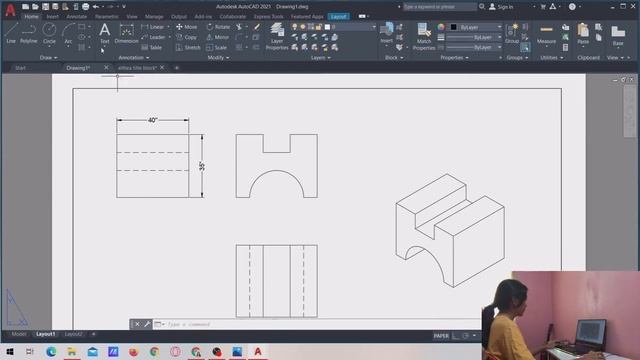Click the Trim tool icon
Image resolution: width=640 pixels, height=360 pixels.
pyautogui.click(x=239, y=27)
